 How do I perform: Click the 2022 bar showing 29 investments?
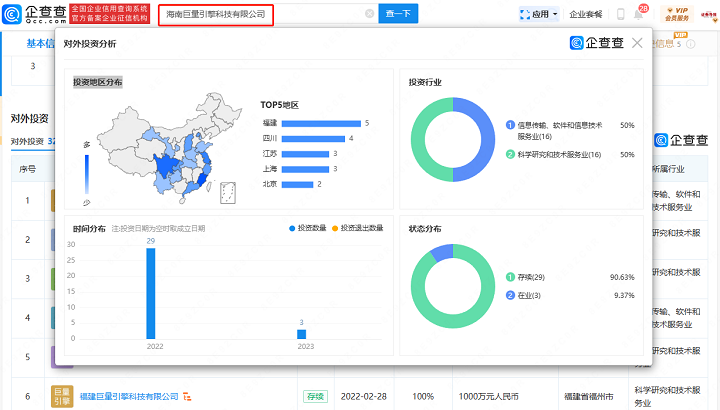(151, 293)
